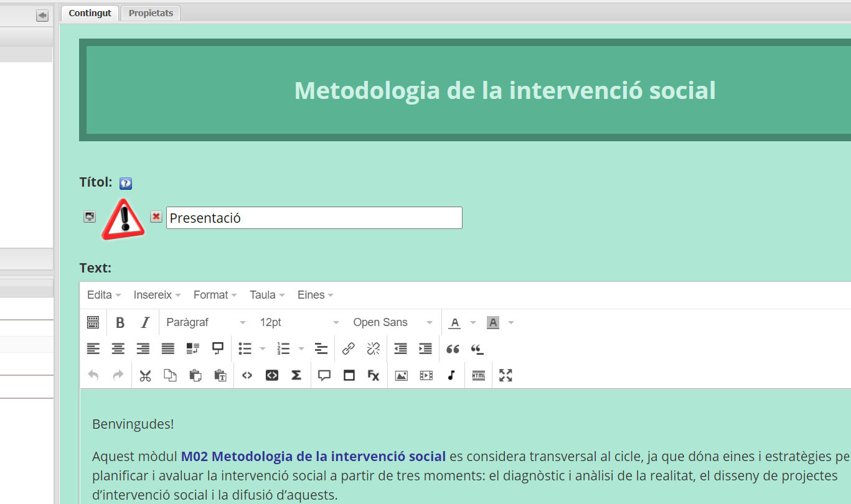The image size is (851, 504).
Task: Paste from the clipboard
Action: point(195,375)
